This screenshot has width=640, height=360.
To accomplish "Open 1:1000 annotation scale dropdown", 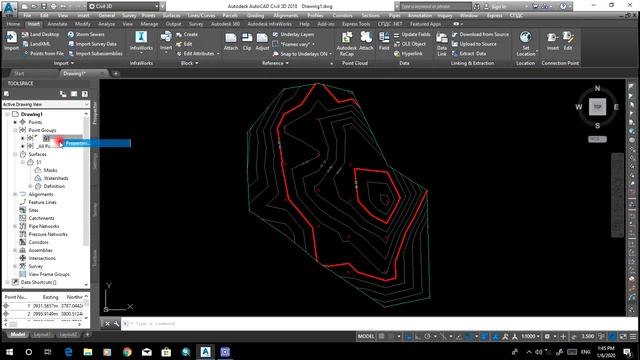I will click(530, 336).
